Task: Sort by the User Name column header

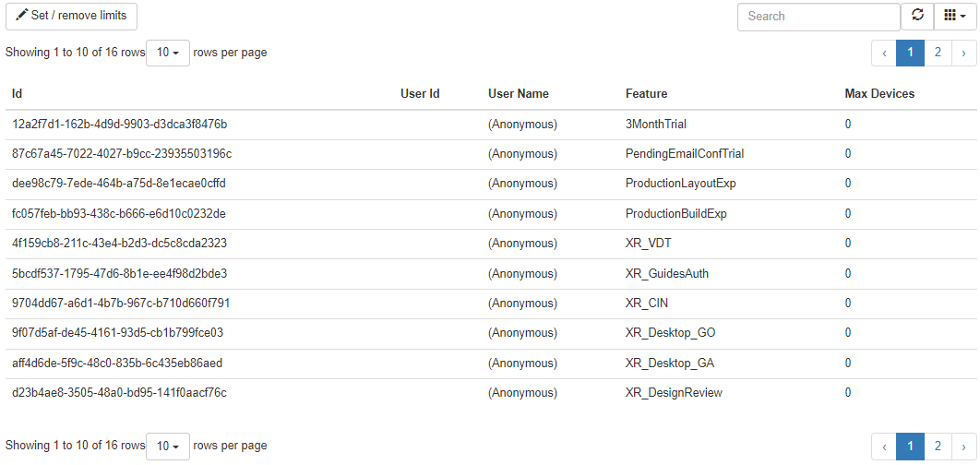Action: click(518, 93)
